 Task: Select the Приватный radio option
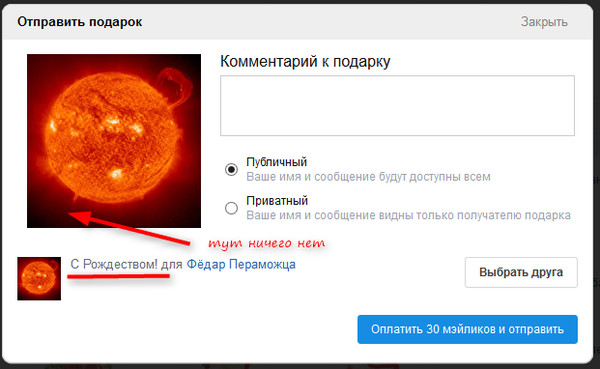point(231,208)
